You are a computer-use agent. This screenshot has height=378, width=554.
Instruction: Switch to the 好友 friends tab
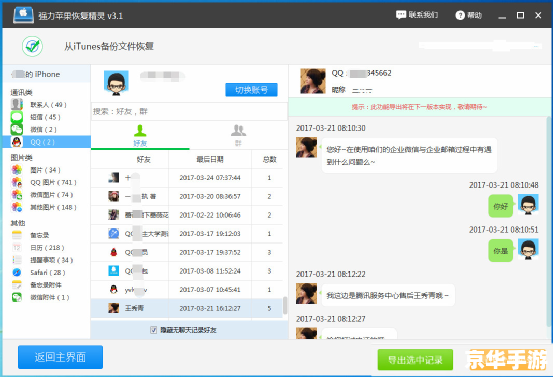pyautogui.click(x=140, y=135)
